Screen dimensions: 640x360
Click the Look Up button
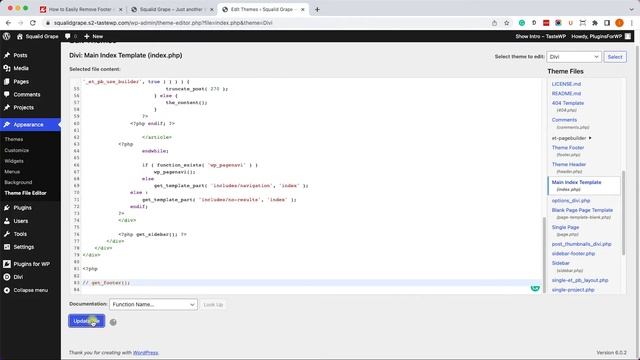point(213,304)
